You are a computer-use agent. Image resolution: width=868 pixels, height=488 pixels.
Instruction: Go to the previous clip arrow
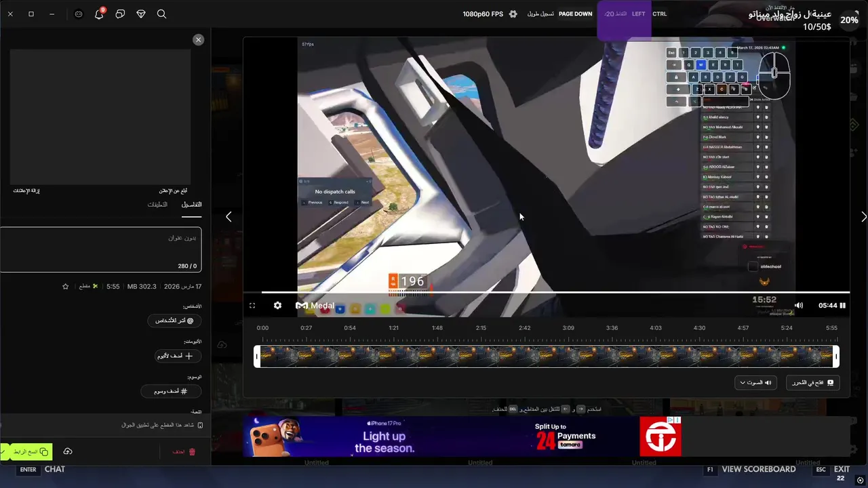pyautogui.click(x=229, y=217)
